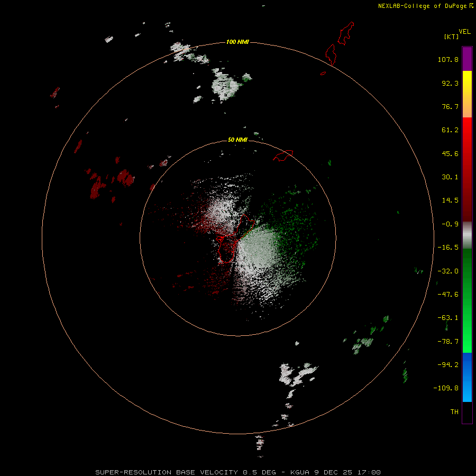
Task: Click the -47.6 legend value
Action: [448, 295]
